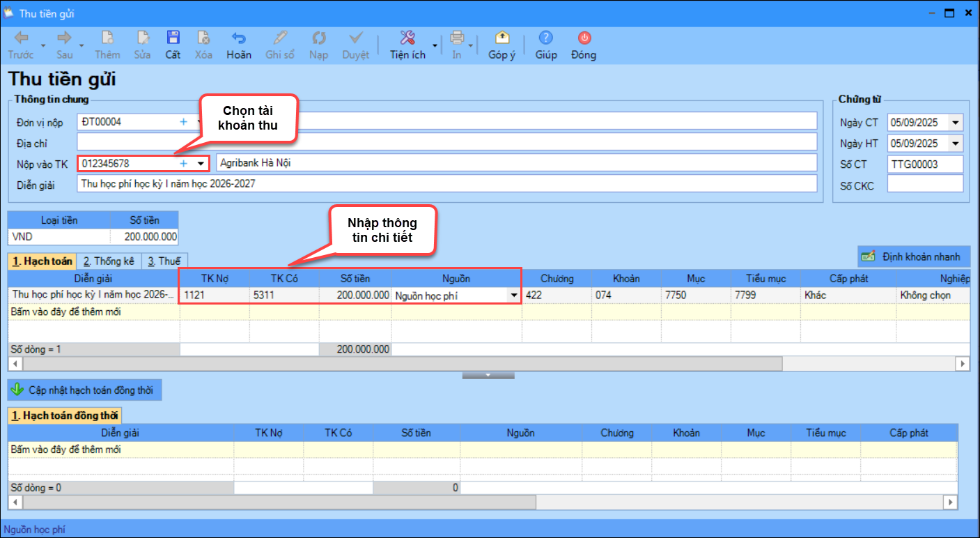Go to previous voucher with Trước
980x538 pixels.
21,45
